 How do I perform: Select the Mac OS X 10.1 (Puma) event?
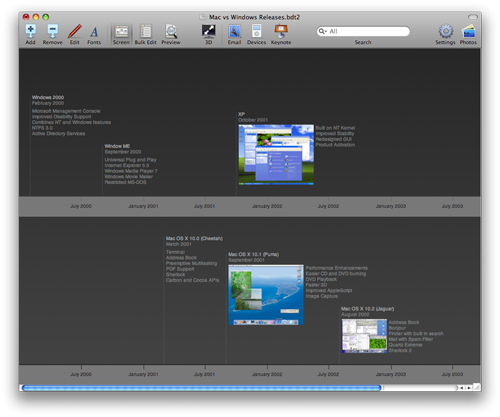[x=254, y=254]
